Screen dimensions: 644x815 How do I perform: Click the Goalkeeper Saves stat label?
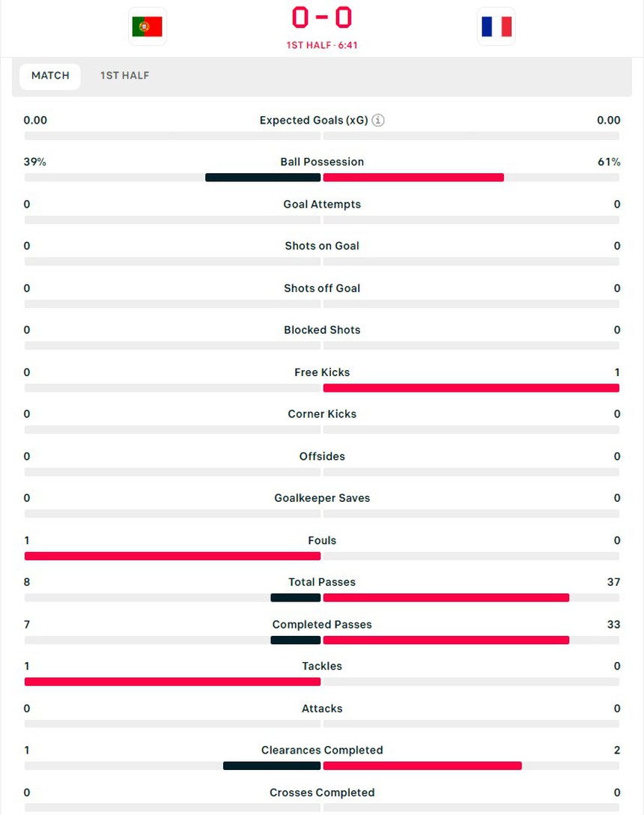(322, 497)
